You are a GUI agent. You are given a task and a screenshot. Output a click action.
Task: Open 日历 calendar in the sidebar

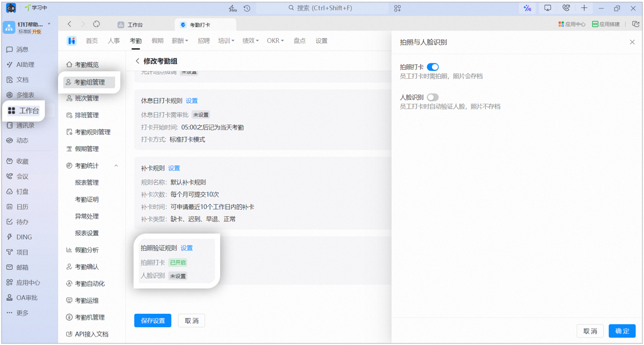(17, 207)
